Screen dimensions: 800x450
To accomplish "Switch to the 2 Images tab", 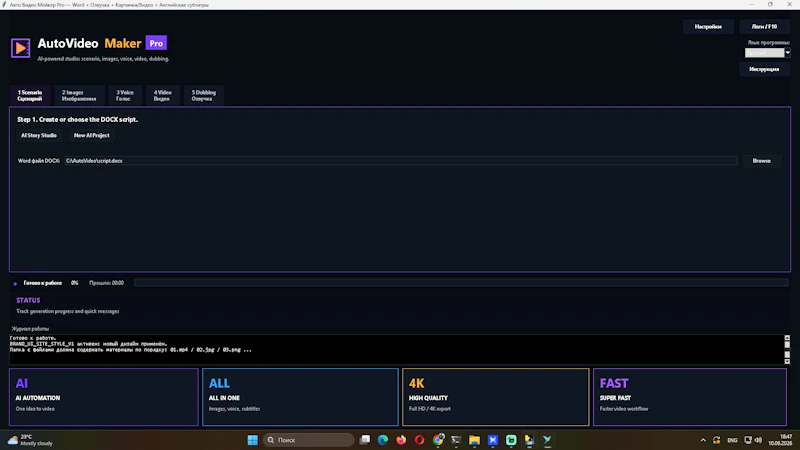I will [x=79, y=95].
